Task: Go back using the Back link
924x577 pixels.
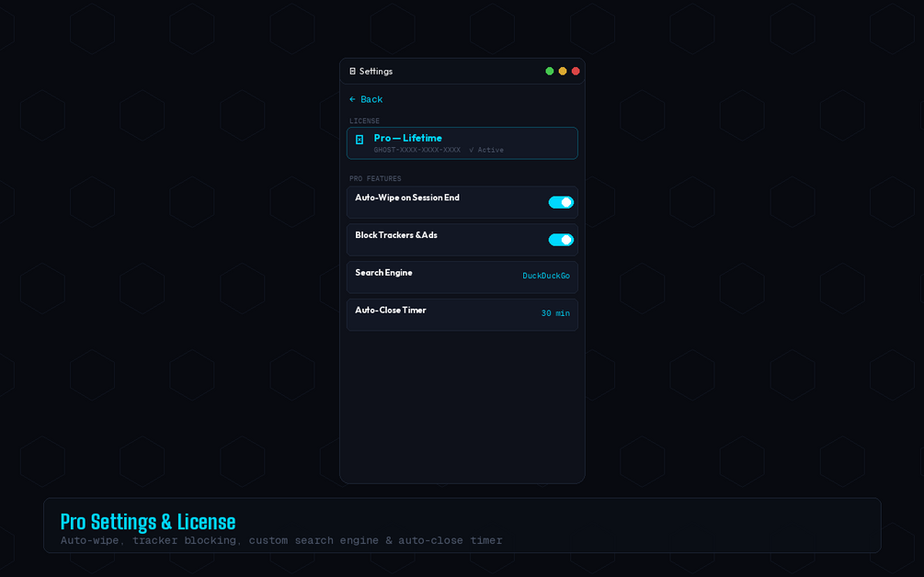Action: (366, 99)
